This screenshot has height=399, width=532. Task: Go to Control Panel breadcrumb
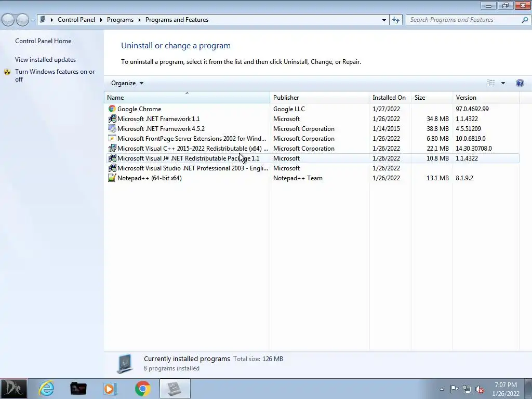point(76,20)
